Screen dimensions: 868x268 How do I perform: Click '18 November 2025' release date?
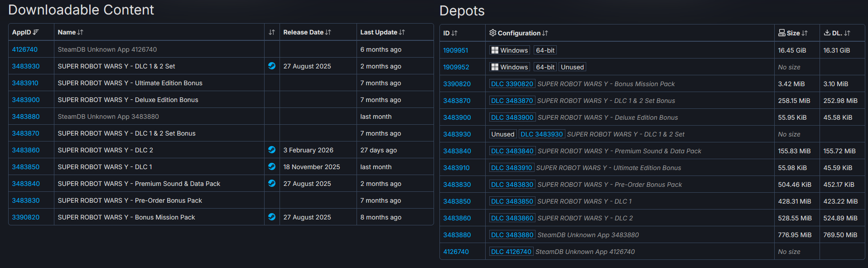312,167
